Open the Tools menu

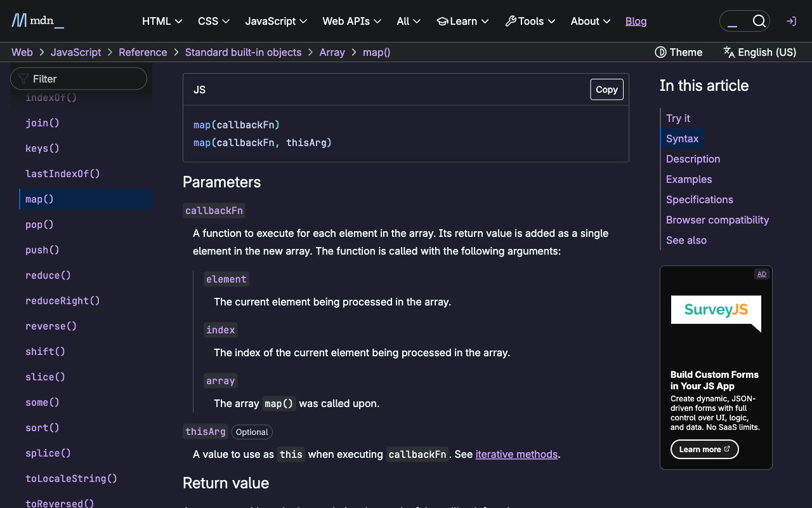point(530,21)
